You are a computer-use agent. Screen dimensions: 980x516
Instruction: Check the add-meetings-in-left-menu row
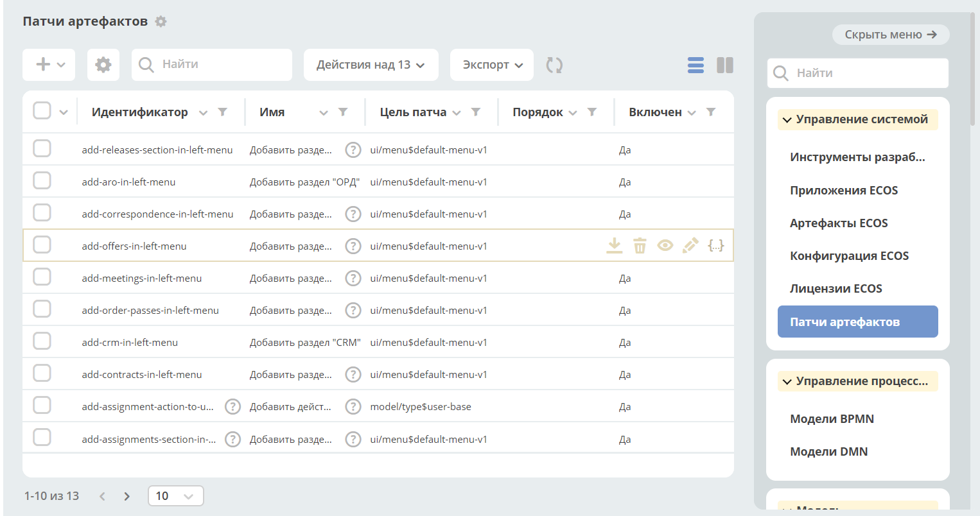point(42,277)
